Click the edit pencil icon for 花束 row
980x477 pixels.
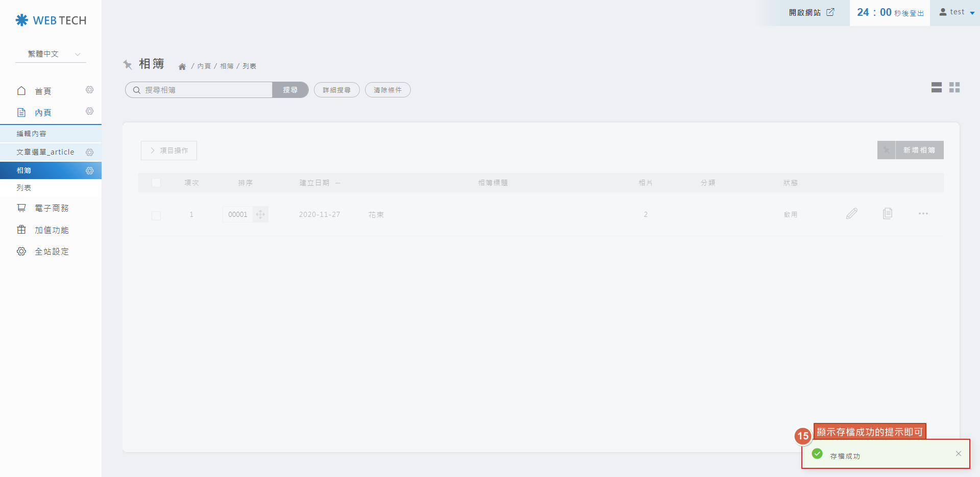[x=851, y=214]
